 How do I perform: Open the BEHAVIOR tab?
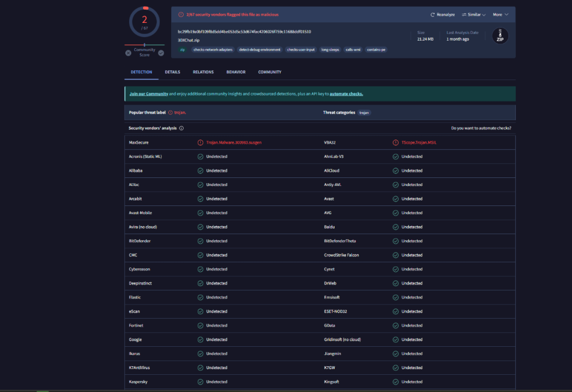(x=236, y=72)
